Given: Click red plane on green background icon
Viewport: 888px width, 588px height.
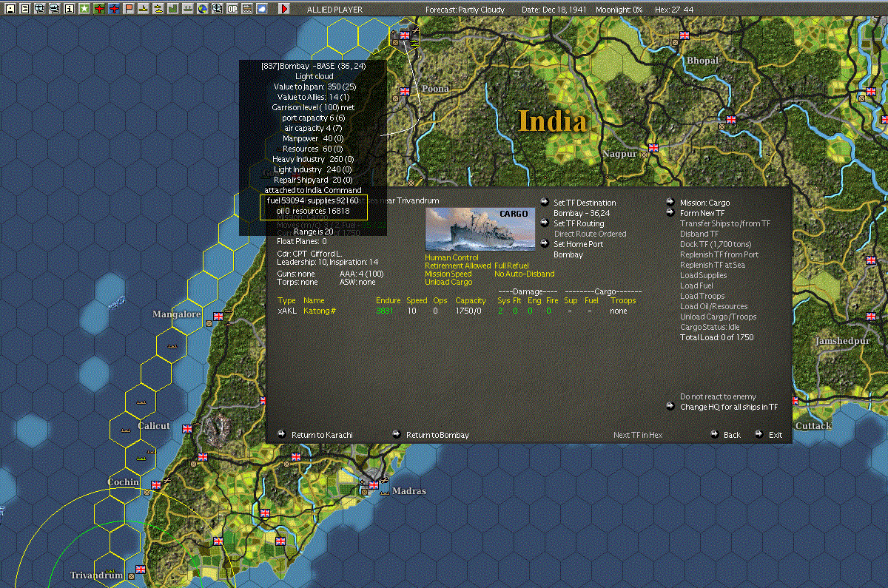Looking at the screenshot, I should coord(99,9).
